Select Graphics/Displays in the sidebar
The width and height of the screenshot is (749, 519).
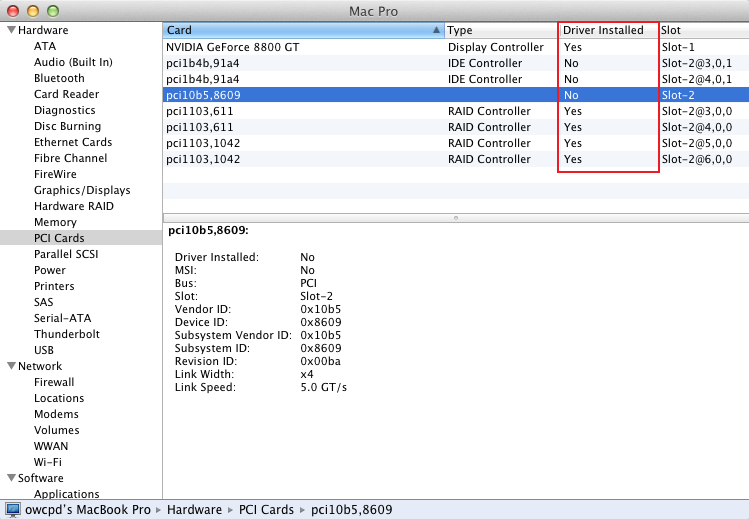coord(82,190)
